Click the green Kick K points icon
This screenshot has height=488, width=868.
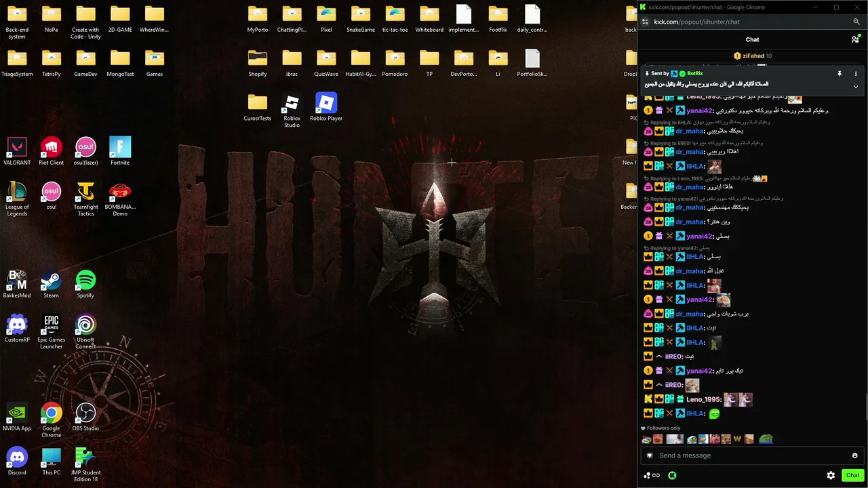pyautogui.click(x=672, y=475)
